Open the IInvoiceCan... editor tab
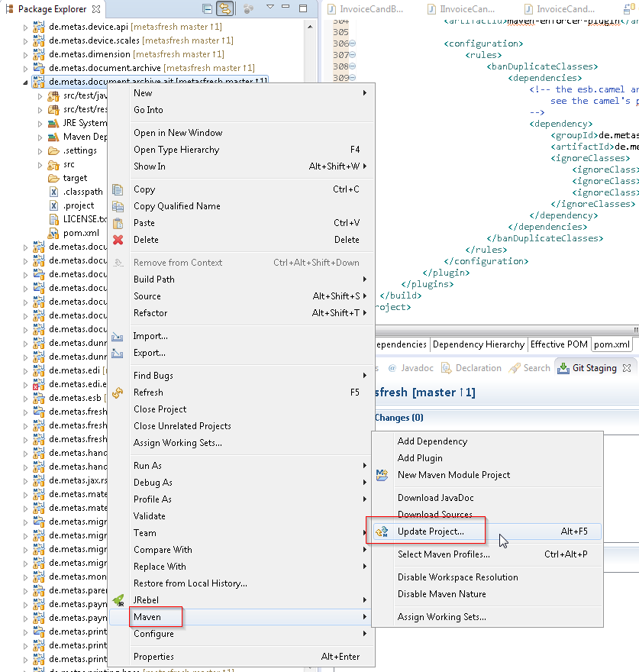 tap(462, 9)
